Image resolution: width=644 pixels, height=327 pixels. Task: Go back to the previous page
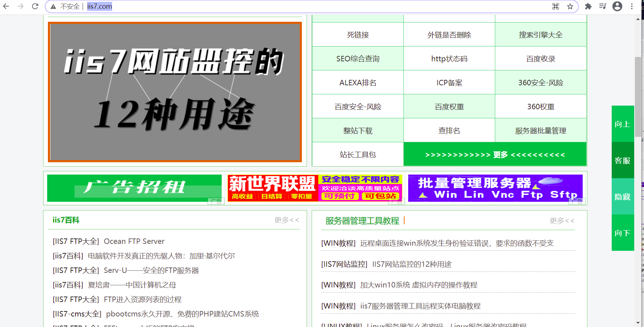click(6, 6)
